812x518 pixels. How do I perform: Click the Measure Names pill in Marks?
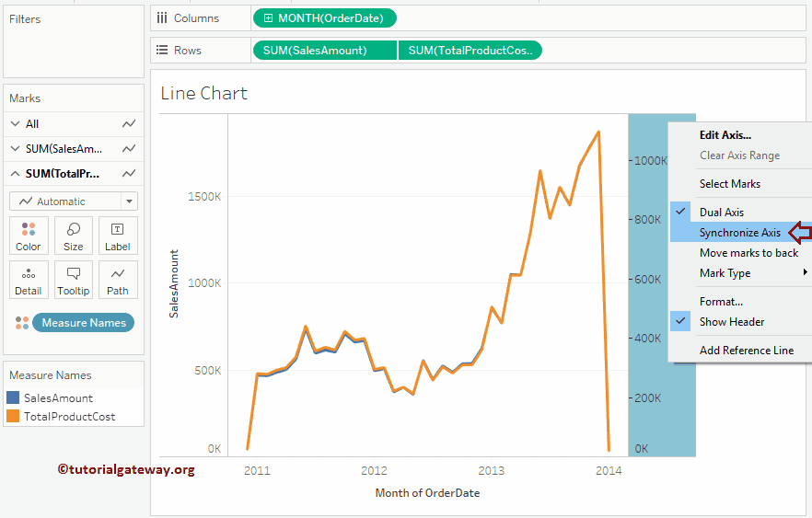point(84,323)
